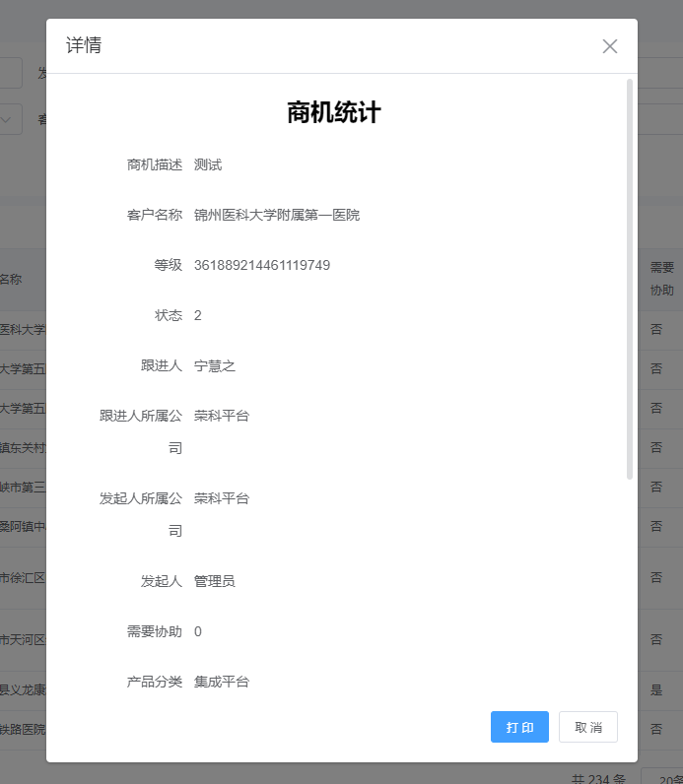Click the 需要协助 column header in background table

click(x=661, y=279)
